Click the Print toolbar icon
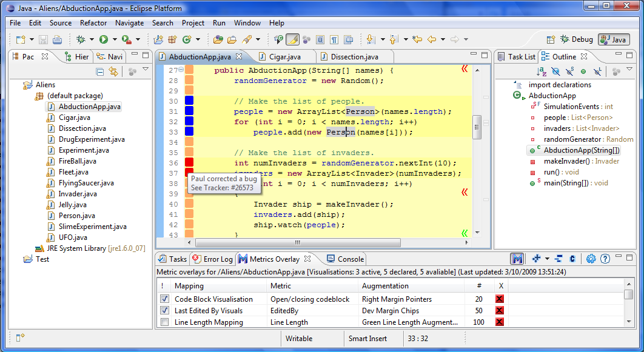Viewport: 644px width, 352px height. coord(58,39)
